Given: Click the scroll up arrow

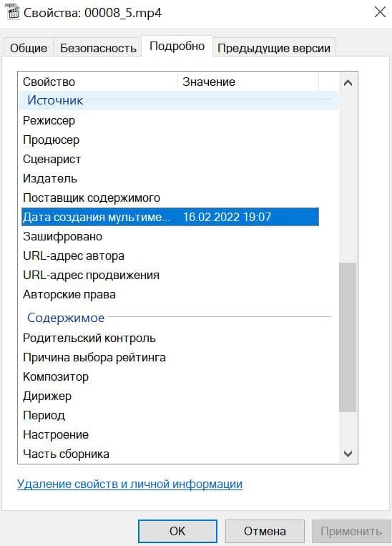Looking at the screenshot, I should [x=348, y=83].
